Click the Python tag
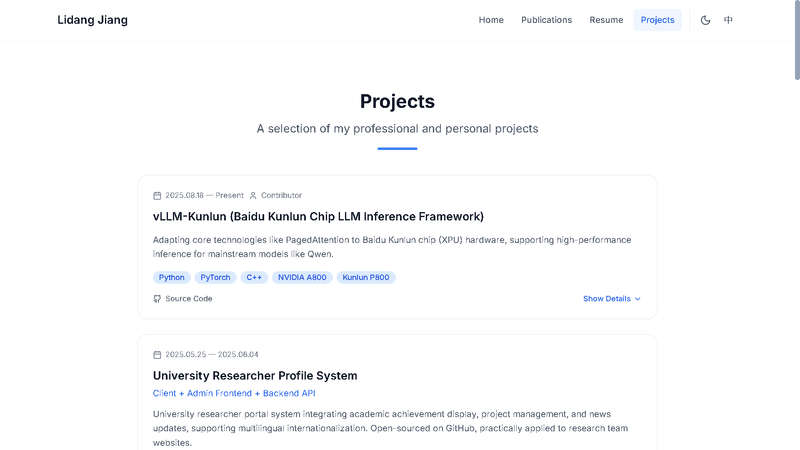800x450 pixels. (171, 277)
